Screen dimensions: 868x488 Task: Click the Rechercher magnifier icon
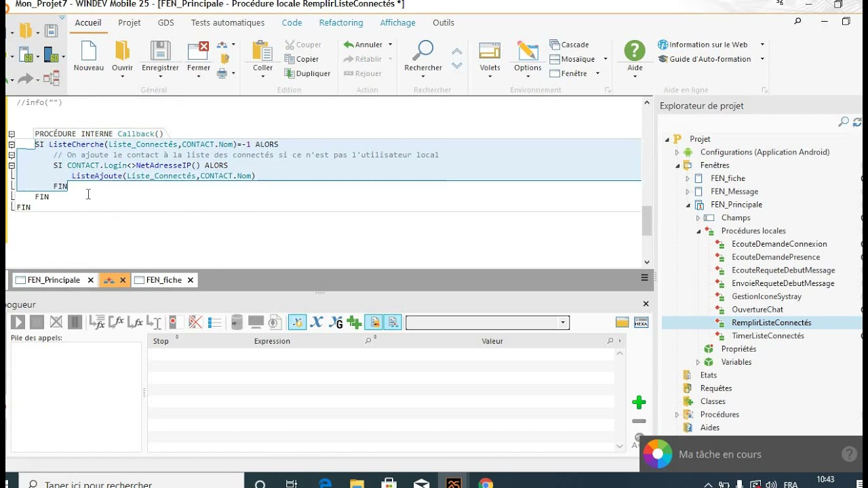pos(423,51)
